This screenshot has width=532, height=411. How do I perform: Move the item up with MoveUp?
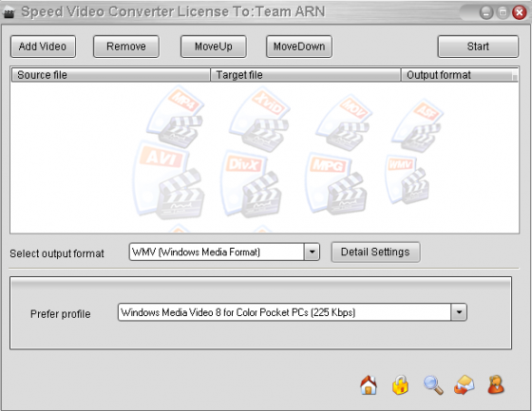[214, 47]
